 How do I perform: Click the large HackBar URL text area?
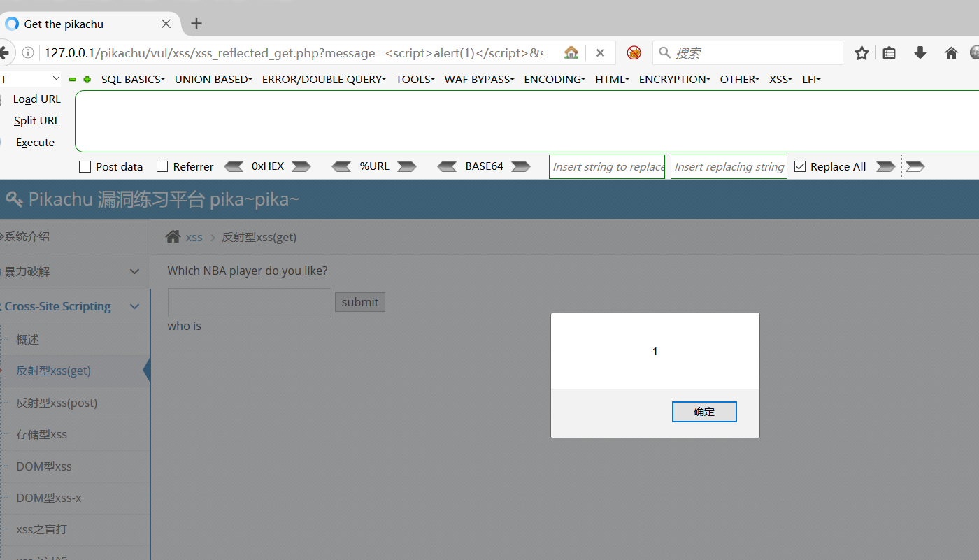[x=527, y=121]
